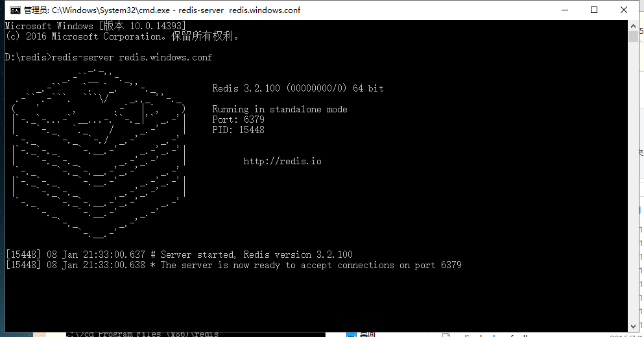Click the scrollbar up arrow

[x=633, y=26]
